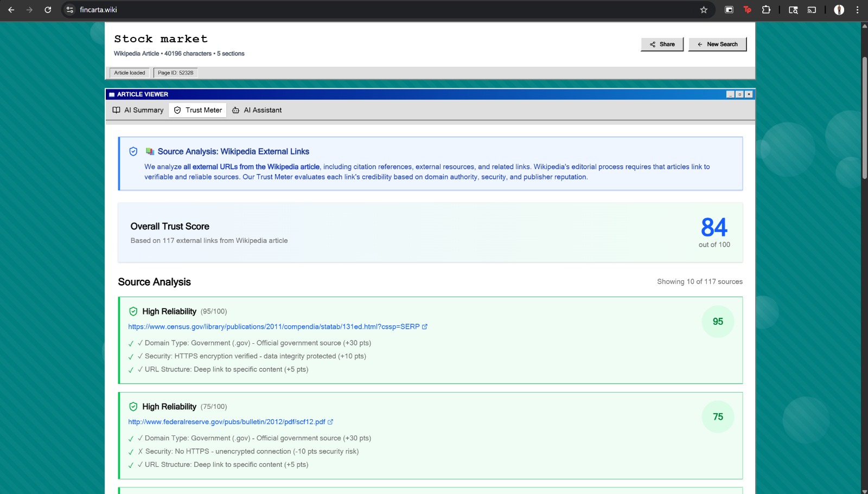
Task: Open the cast media icon
Action: tap(812, 10)
